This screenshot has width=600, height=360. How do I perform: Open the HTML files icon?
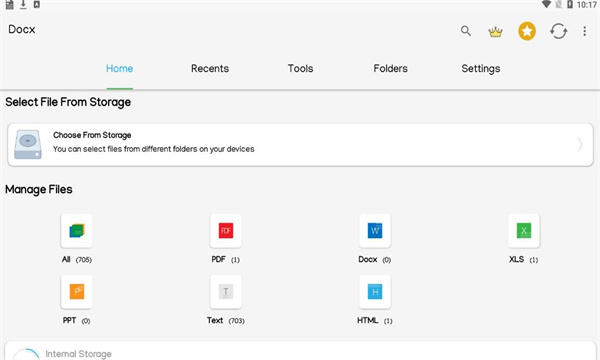(x=375, y=292)
